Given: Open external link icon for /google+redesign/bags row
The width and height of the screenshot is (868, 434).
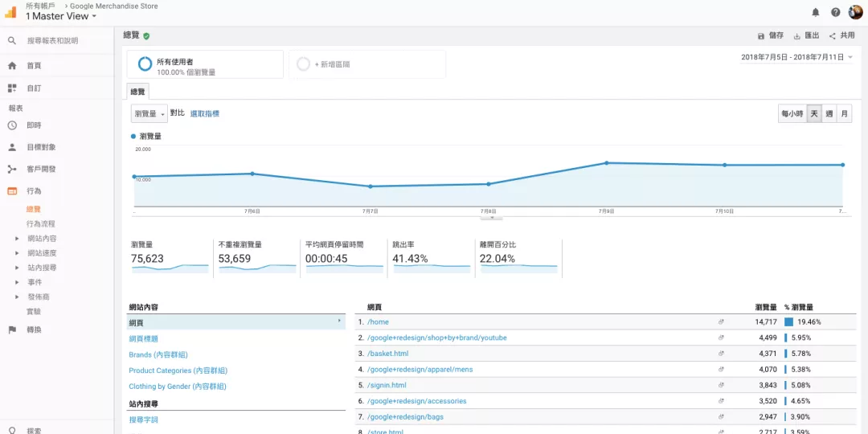Looking at the screenshot, I should click(x=721, y=417).
